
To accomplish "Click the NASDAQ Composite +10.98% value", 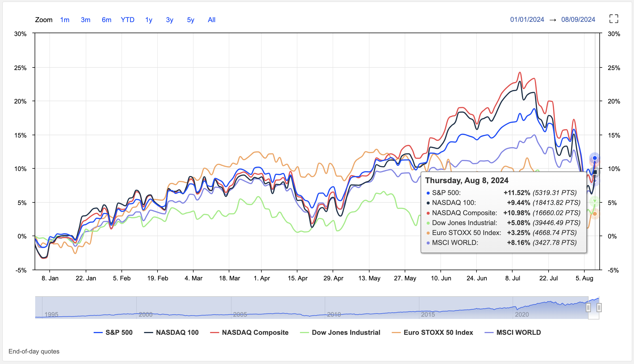I will click(x=517, y=213).
